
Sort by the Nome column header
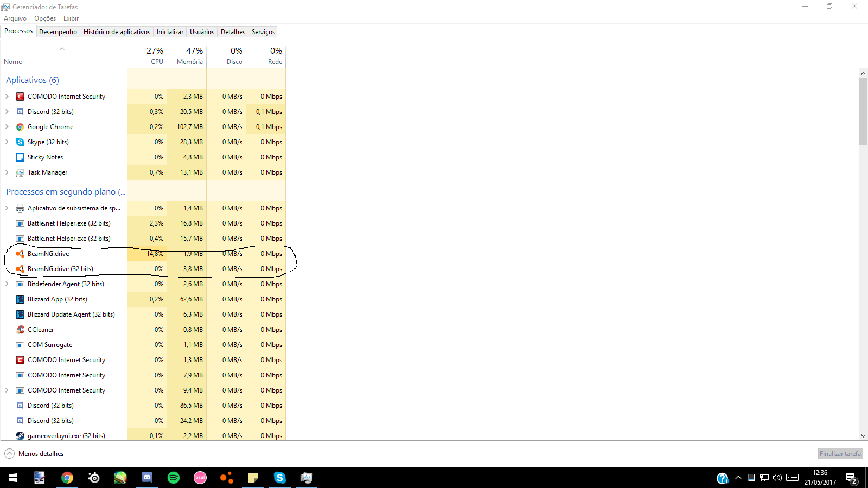tap(63, 56)
